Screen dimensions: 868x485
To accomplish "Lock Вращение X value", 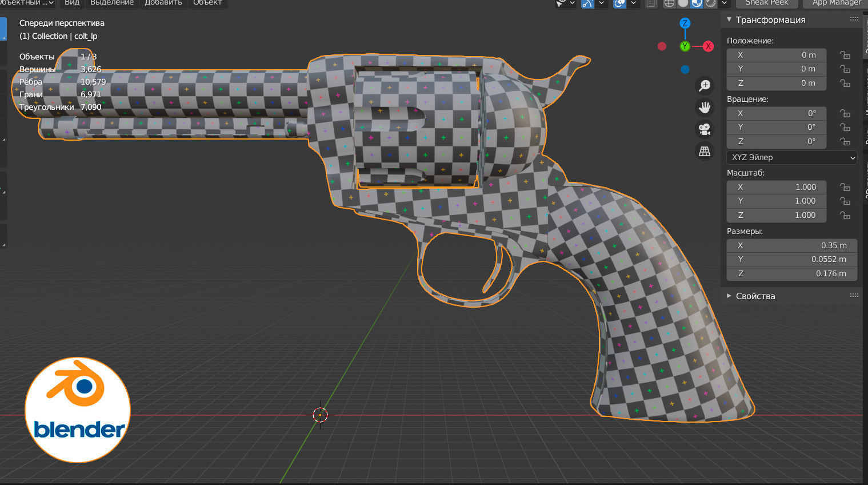I will (x=845, y=113).
